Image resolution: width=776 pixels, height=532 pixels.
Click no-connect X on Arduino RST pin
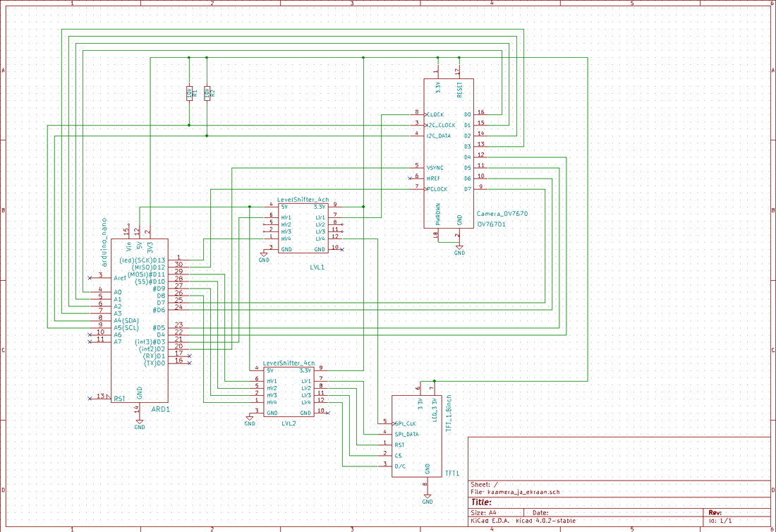(x=90, y=399)
